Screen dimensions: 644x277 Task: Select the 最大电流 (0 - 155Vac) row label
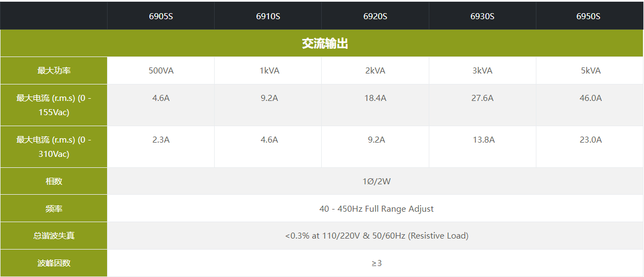click(54, 105)
